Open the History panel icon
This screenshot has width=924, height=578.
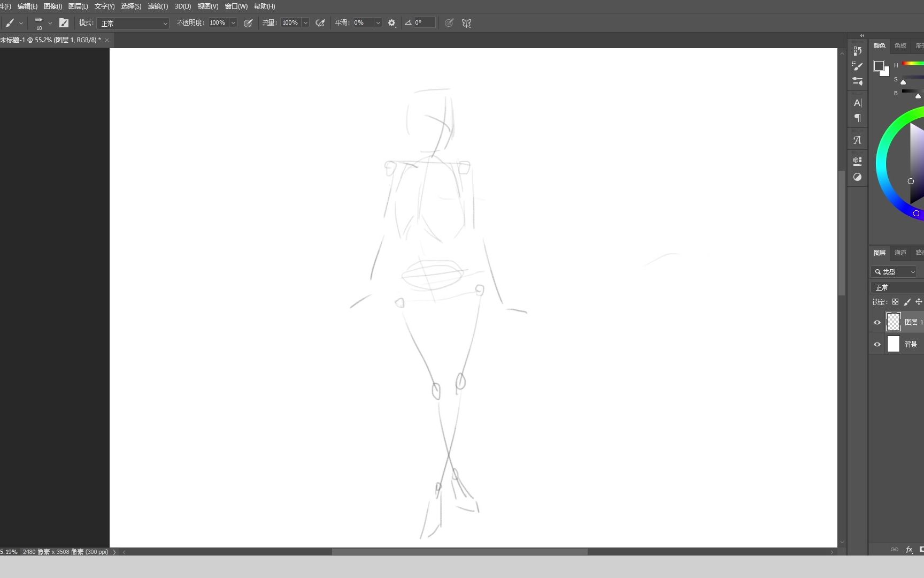[857, 51]
